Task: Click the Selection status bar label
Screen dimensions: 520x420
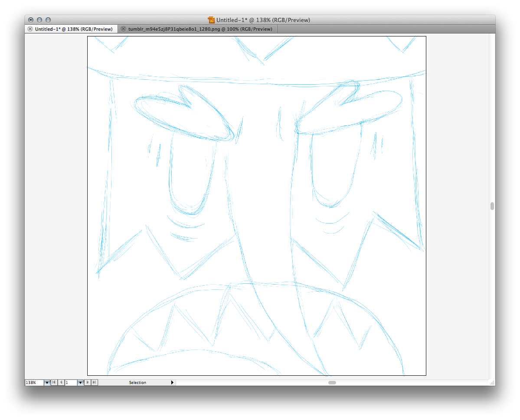Action: [x=137, y=383]
